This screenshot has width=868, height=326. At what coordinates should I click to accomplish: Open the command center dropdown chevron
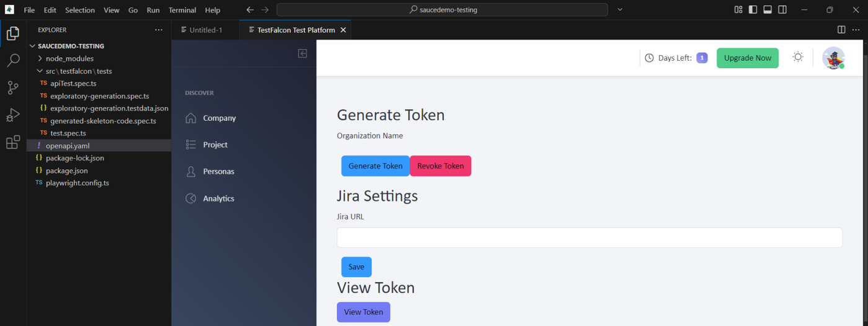pyautogui.click(x=620, y=10)
